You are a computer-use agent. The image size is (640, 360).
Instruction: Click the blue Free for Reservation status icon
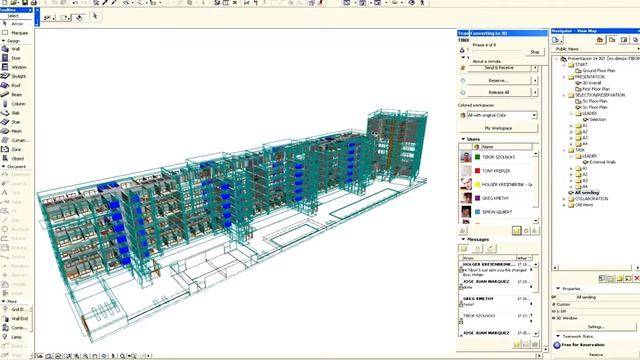click(x=557, y=345)
